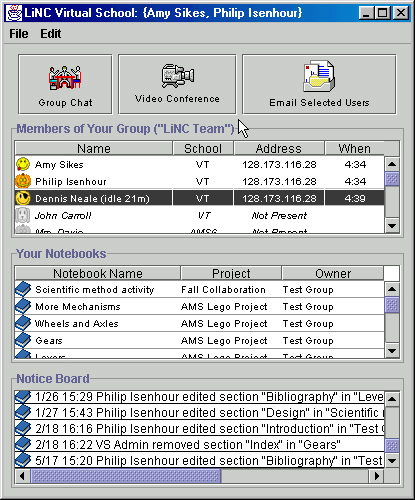Image resolution: width=415 pixels, height=500 pixels.
Task: Select Dennis Neale (idle 21m) row
Action: pos(199,198)
